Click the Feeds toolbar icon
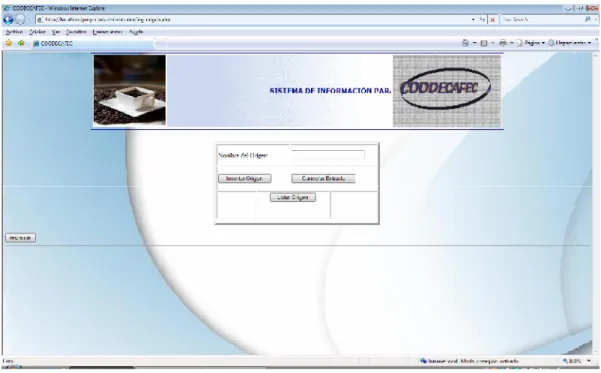Viewport: 601px width, 373px height. tap(484, 43)
